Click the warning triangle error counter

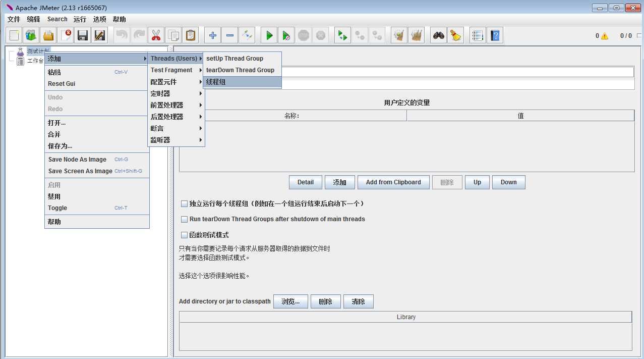tap(605, 36)
